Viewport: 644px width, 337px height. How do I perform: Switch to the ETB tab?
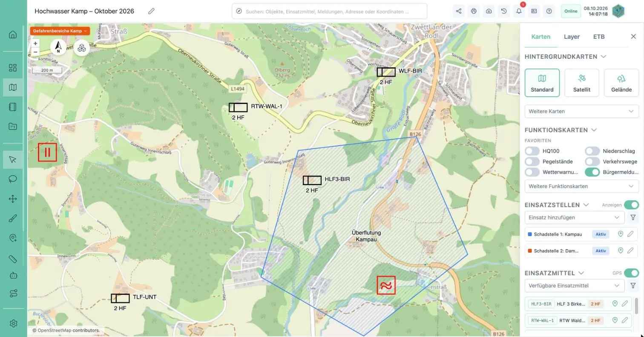[x=599, y=37]
